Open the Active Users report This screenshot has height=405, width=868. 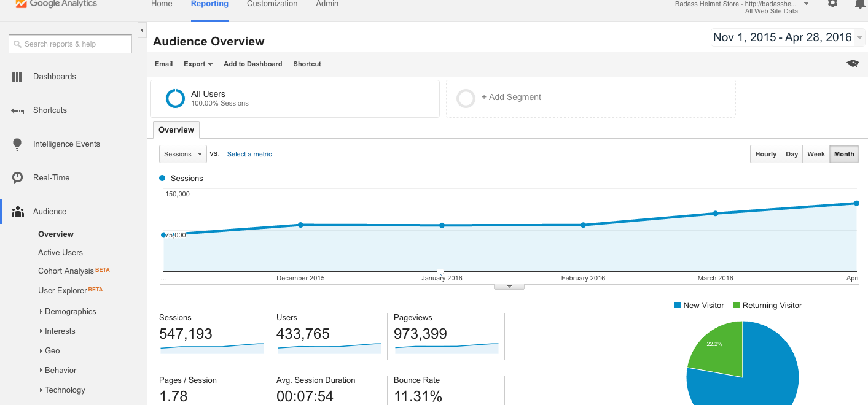pyautogui.click(x=60, y=252)
